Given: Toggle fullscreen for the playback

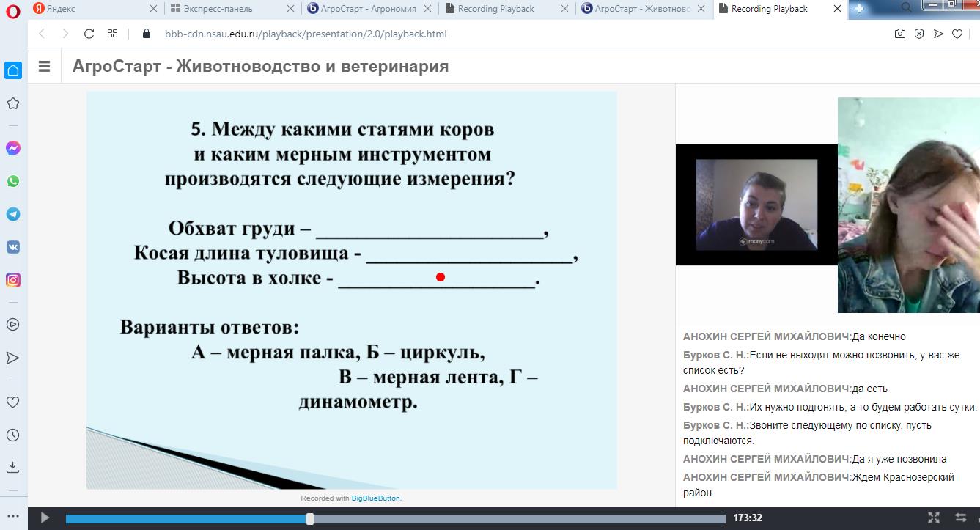Looking at the screenshot, I should pyautogui.click(x=933, y=518).
